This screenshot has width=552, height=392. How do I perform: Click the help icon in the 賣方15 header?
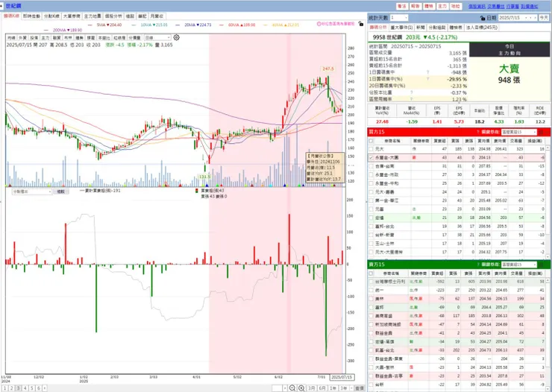tap(478, 265)
